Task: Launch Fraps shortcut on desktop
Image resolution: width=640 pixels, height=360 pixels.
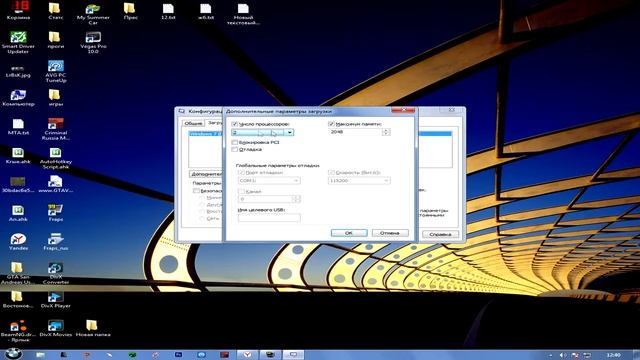Action: tap(56, 213)
